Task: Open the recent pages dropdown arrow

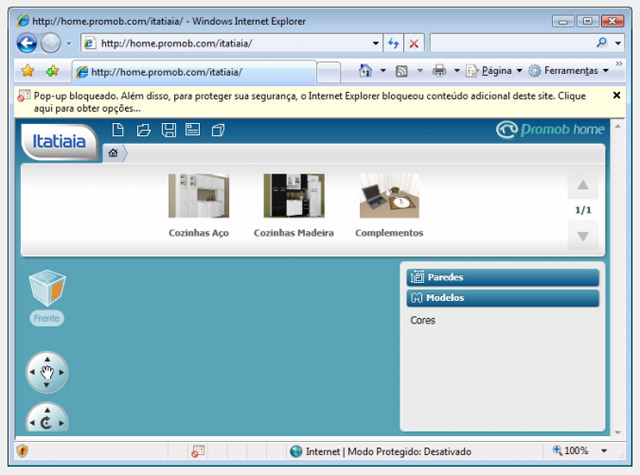Action: [x=69, y=43]
